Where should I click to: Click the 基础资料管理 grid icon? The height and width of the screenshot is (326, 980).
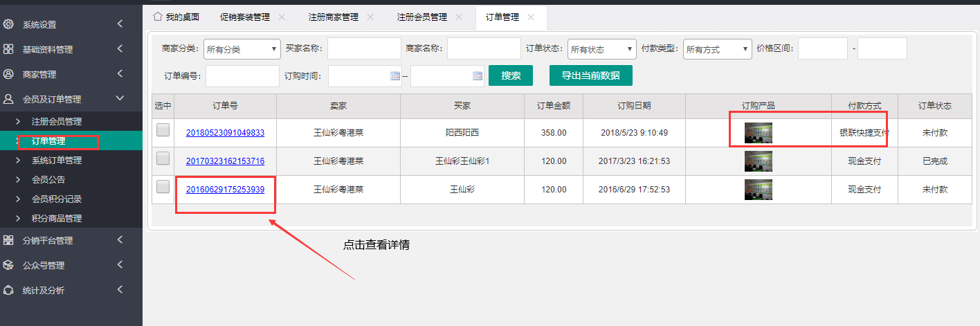coord(8,49)
